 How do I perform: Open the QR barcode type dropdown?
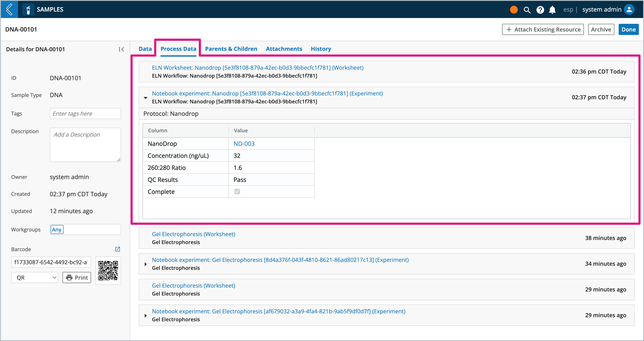click(x=35, y=278)
